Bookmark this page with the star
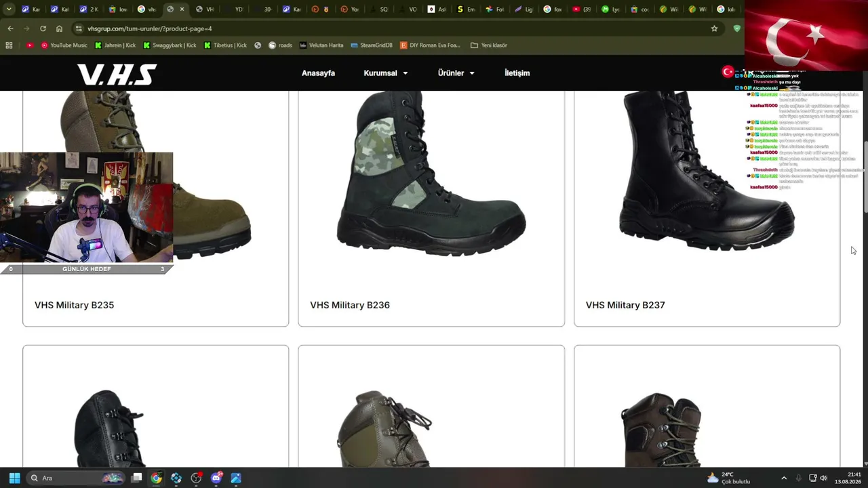 click(714, 28)
